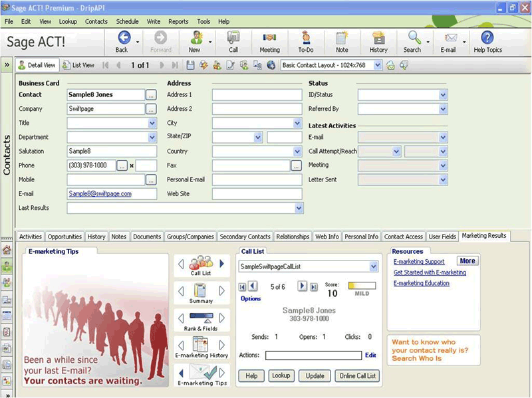Open the E-marketing Education link
The height and width of the screenshot is (398, 532).
(421, 283)
